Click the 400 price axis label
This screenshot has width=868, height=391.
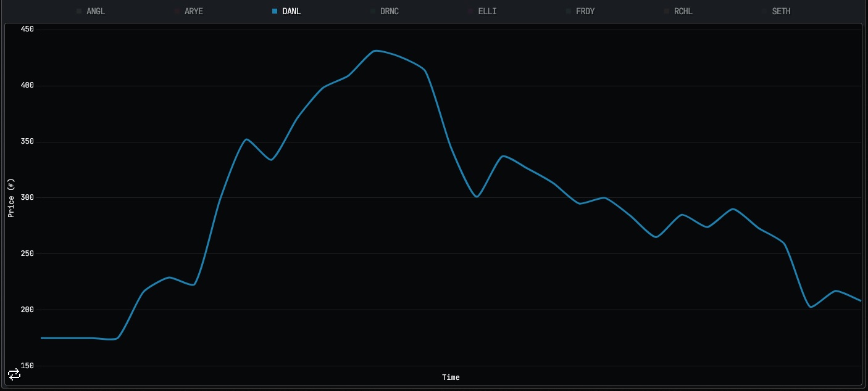[x=27, y=86]
